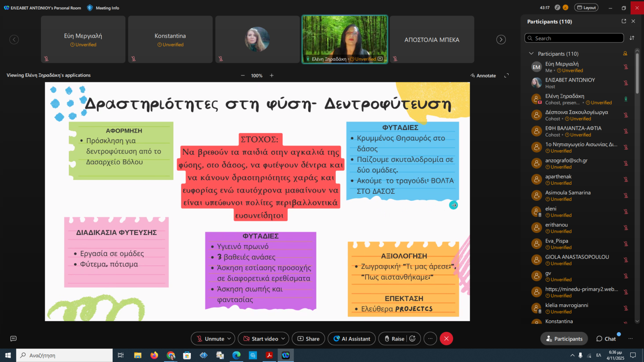The width and height of the screenshot is (644, 362).
Task: Click the Share button
Action: (x=308, y=338)
